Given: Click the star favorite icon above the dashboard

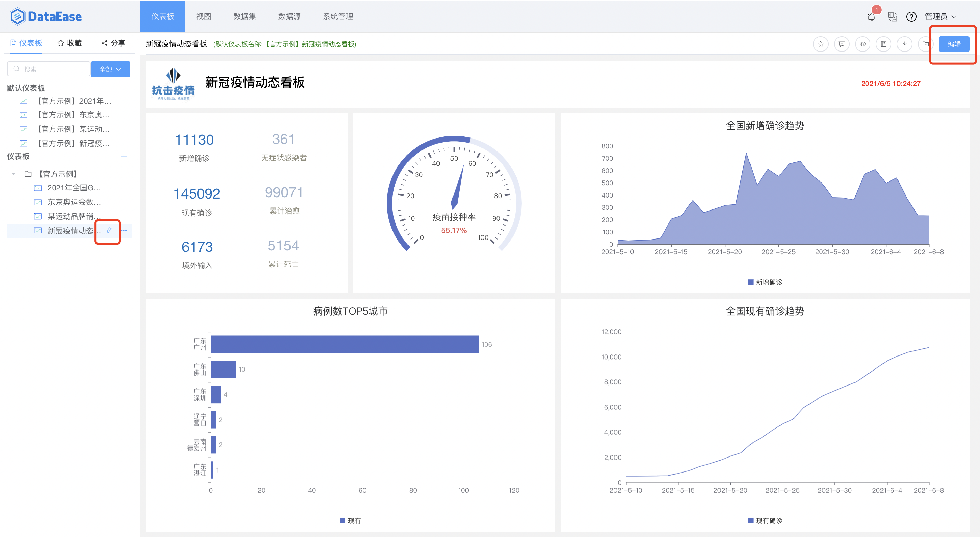Looking at the screenshot, I should click(x=821, y=44).
